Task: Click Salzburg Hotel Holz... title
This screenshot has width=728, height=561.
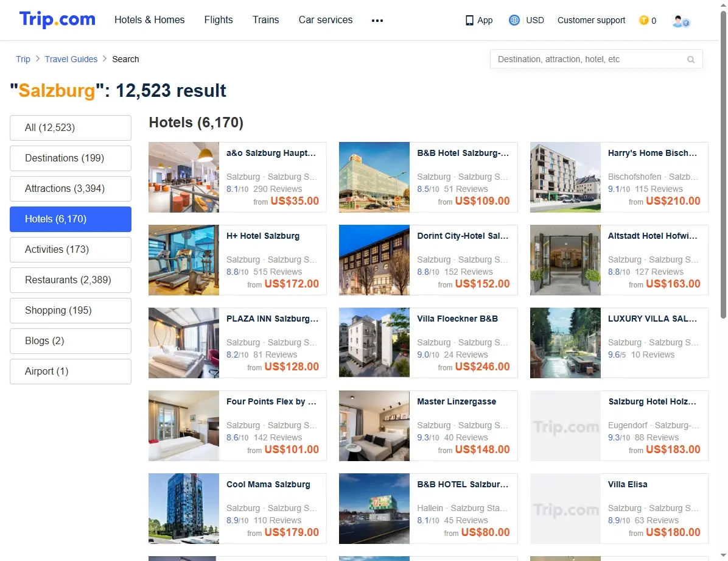Action: tap(653, 401)
